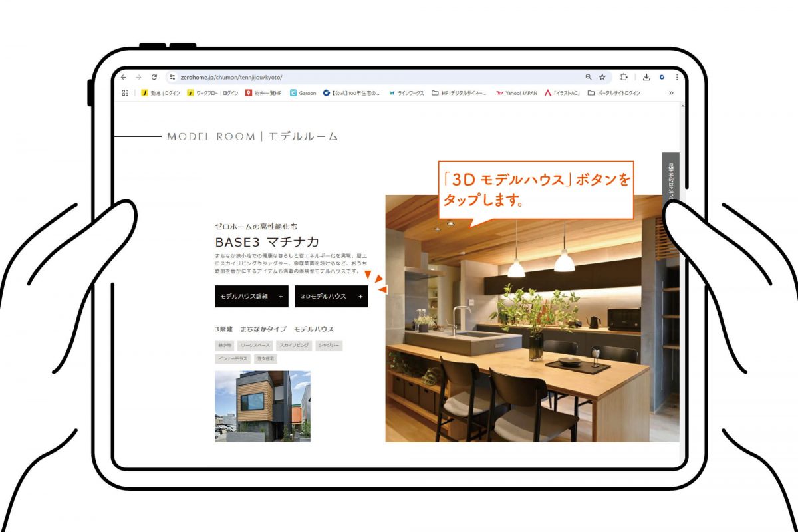This screenshot has width=798, height=532.
Task: Expand the hidden bookmarks overflow chevron
Action: click(x=670, y=93)
